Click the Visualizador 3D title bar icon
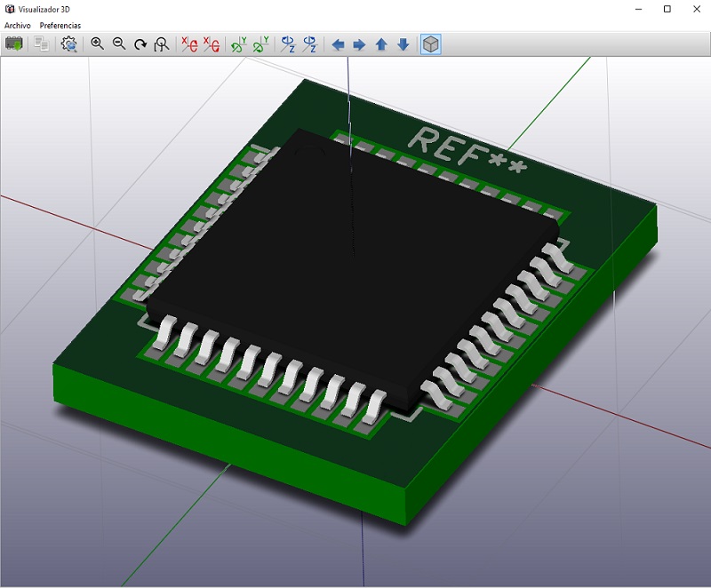Screen dimensions: 711x588 10,9
